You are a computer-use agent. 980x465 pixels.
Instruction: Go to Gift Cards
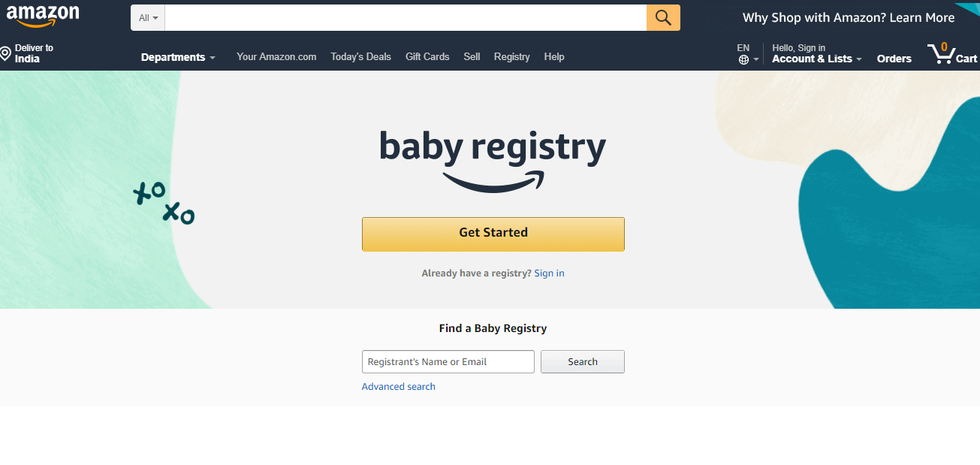tap(427, 56)
